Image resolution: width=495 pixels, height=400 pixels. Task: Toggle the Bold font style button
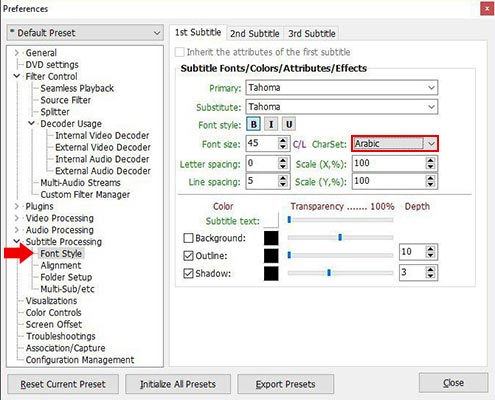click(254, 125)
